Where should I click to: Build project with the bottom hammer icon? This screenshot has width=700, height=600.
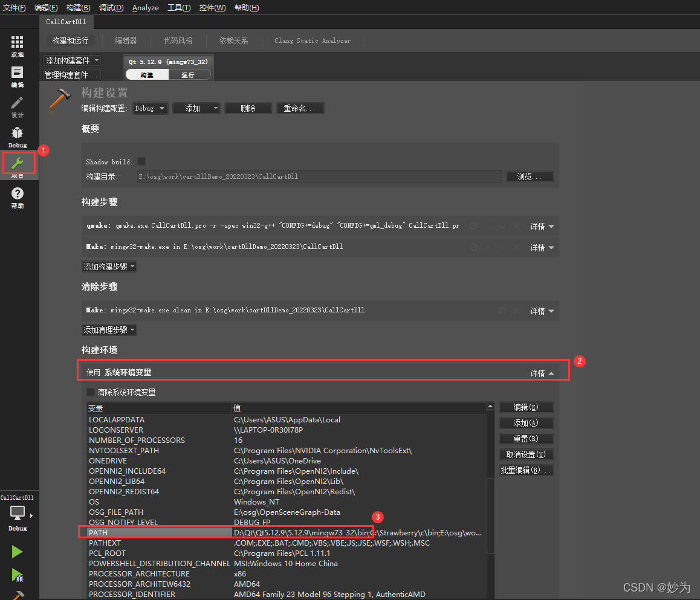[17, 595]
